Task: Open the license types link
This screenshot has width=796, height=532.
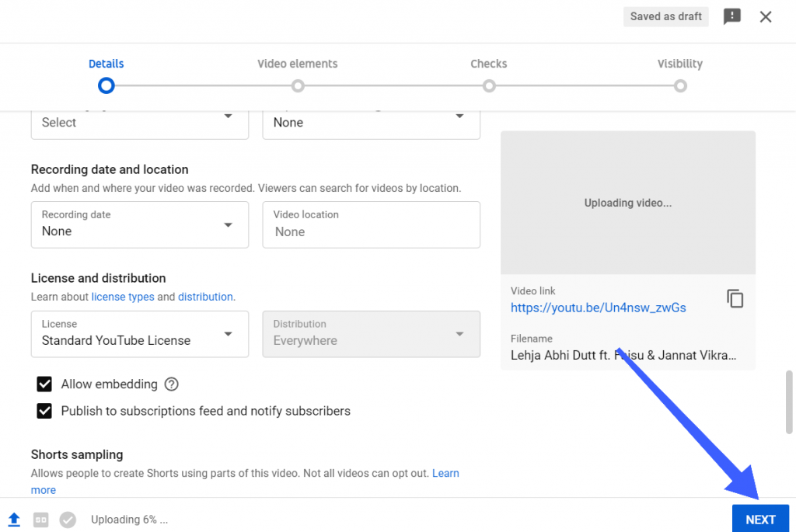Action: click(x=123, y=297)
